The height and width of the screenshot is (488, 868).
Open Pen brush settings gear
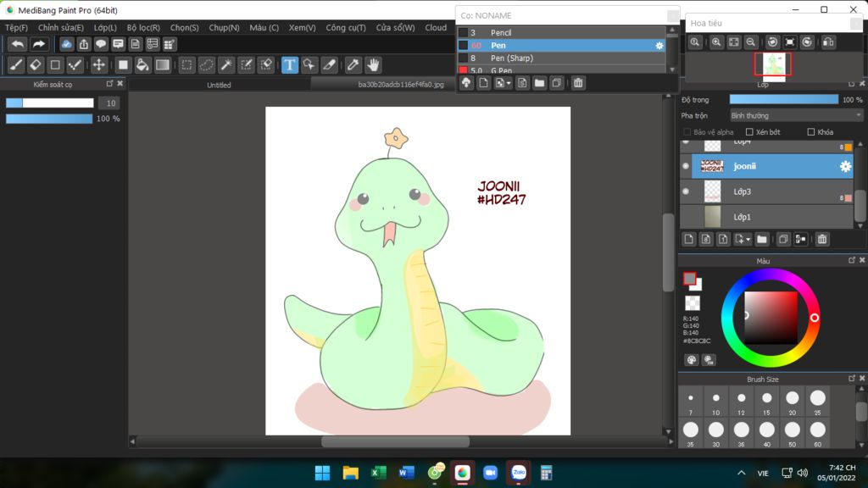click(659, 46)
